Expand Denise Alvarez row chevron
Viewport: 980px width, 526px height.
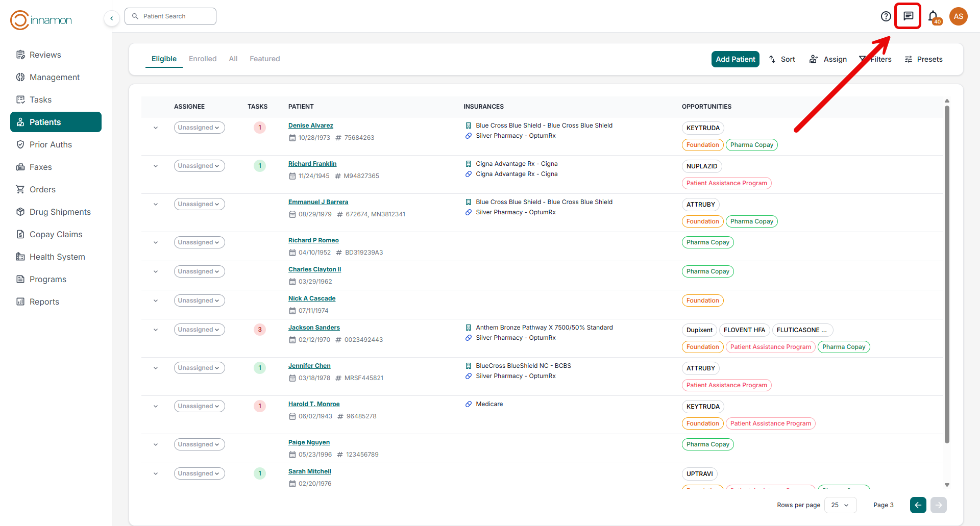tap(156, 128)
